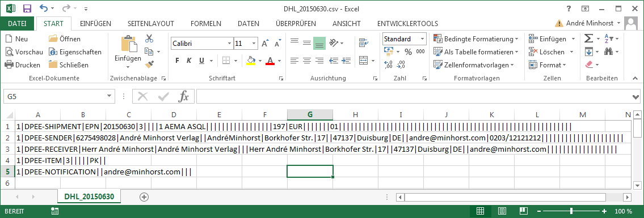Increase indent
Image resolution: width=644 pixels, height=218 pixels.
346,61
